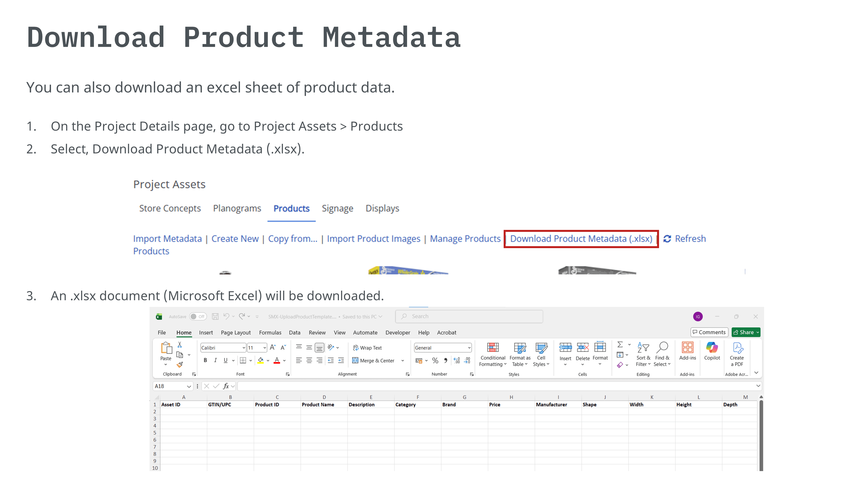Open the Calibri font name dropdown
Screen dimensions: 868x488
244,348
